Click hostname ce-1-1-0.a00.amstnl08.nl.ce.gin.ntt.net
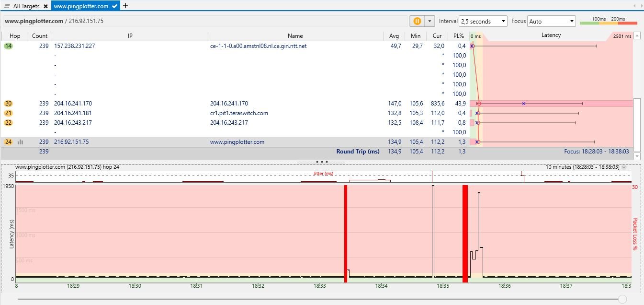The width and height of the screenshot is (644, 305). 258,46
